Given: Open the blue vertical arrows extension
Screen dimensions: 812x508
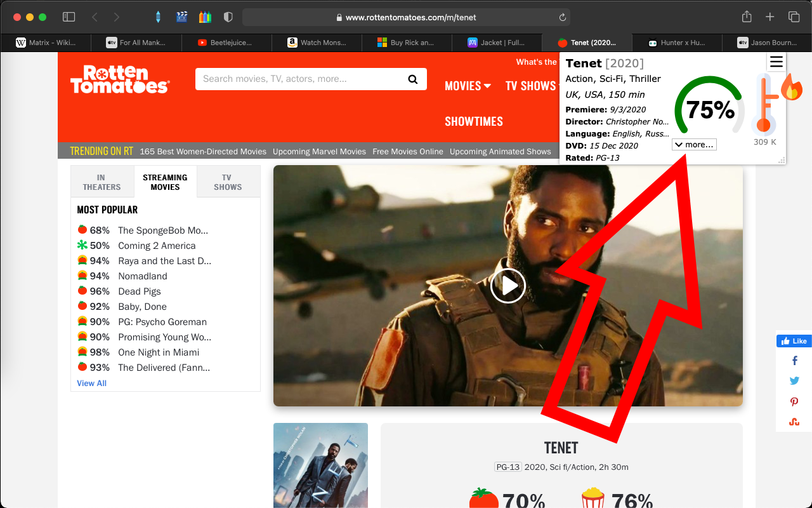Looking at the screenshot, I should tap(158, 17).
